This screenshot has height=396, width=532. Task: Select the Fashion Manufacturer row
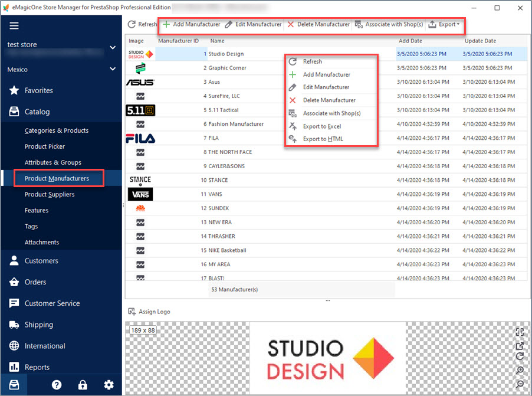point(326,124)
